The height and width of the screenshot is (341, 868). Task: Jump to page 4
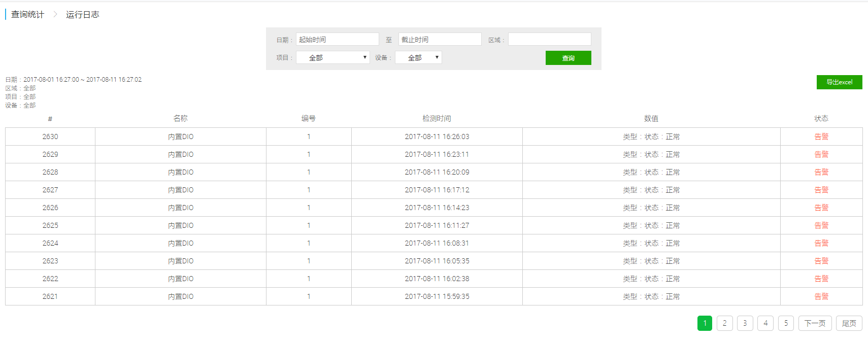(765, 323)
